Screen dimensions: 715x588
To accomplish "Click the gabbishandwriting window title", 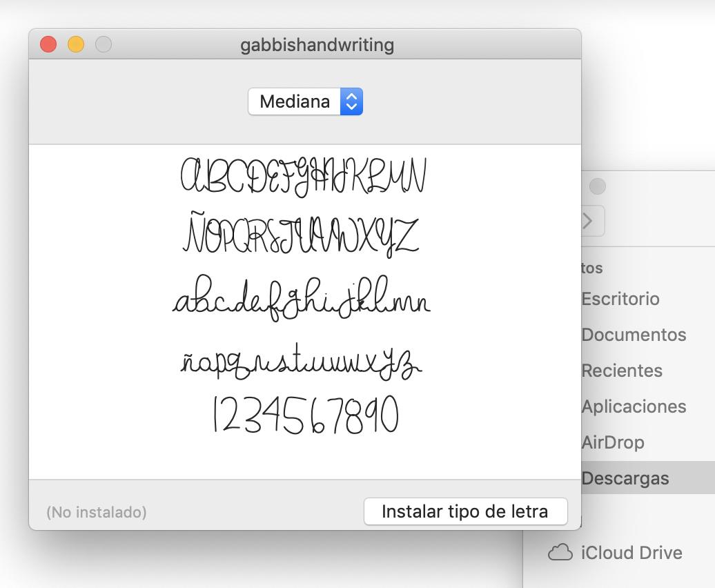I will tap(317, 45).
